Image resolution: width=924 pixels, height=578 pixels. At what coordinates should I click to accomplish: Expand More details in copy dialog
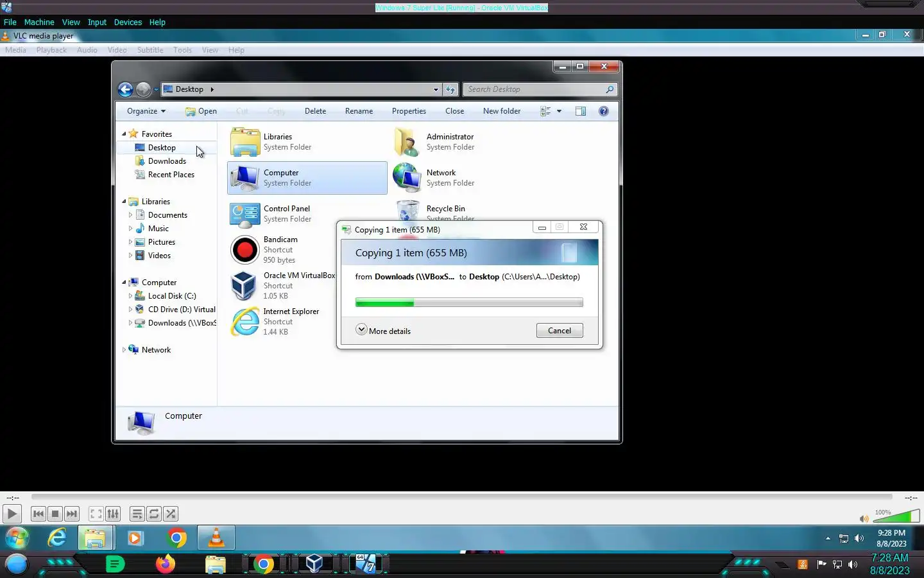pyautogui.click(x=383, y=330)
